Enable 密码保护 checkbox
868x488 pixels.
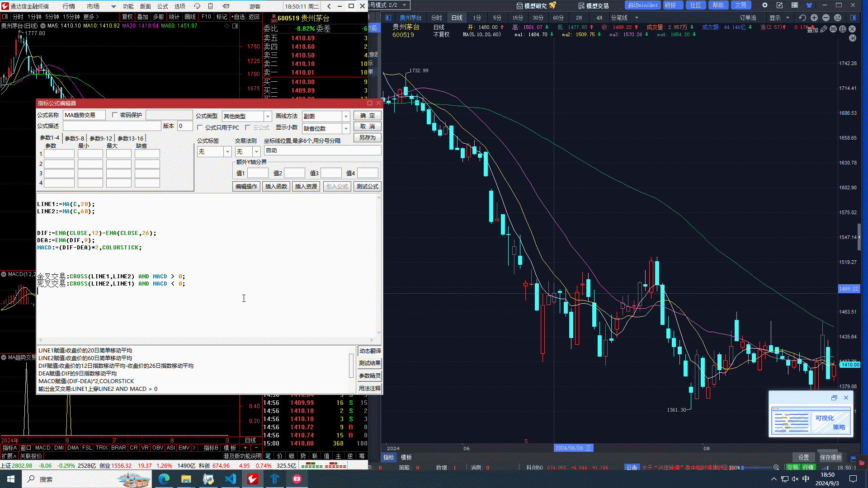[x=115, y=115]
